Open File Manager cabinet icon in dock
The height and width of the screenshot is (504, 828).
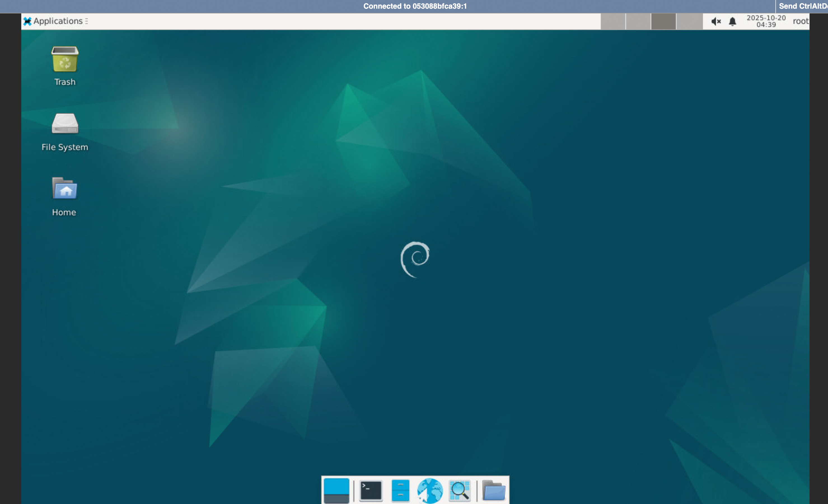pos(400,491)
